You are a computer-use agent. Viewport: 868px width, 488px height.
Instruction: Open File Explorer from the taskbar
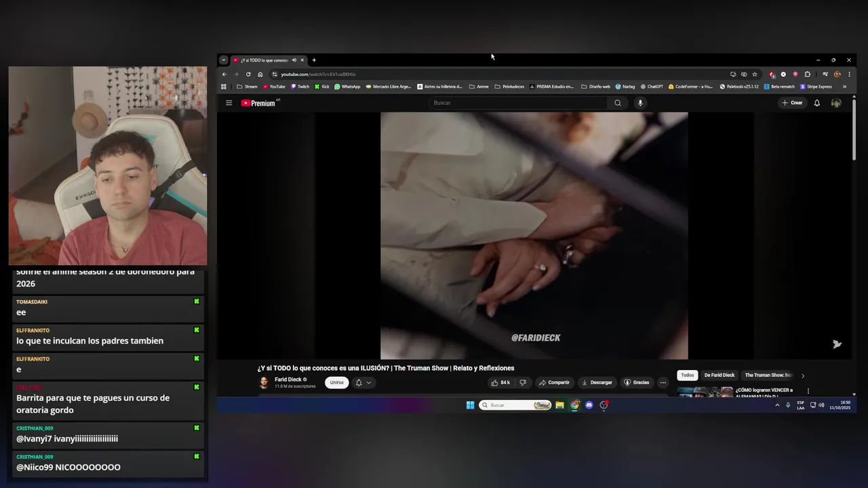coord(559,405)
